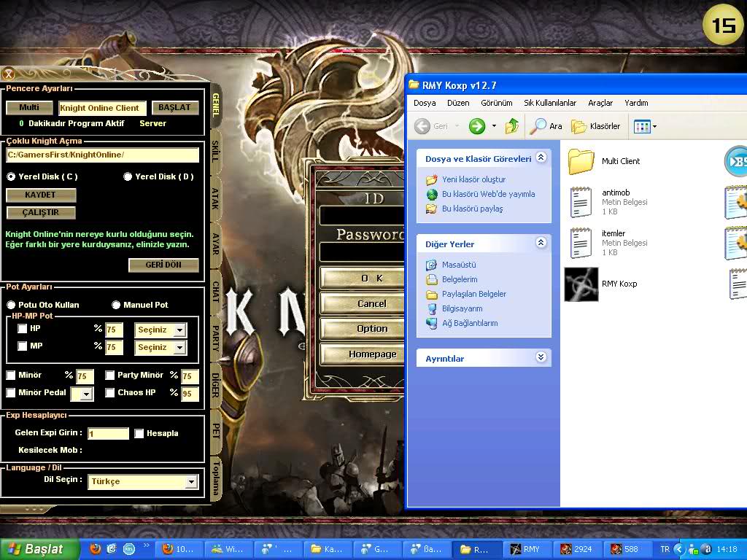Image resolution: width=747 pixels, height=560 pixels.
Task: Click the HP percent value field
Action: (x=115, y=330)
